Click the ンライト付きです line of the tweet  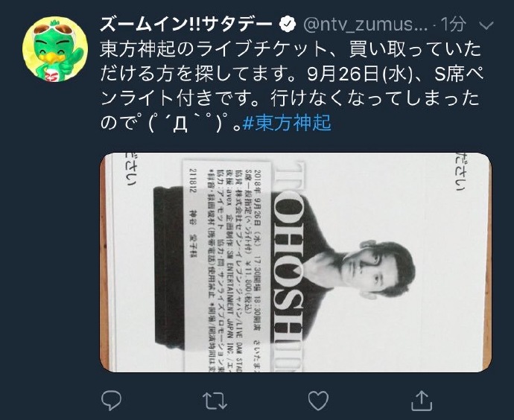coord(289,98)
